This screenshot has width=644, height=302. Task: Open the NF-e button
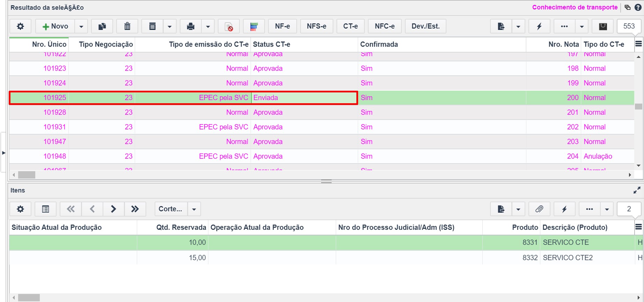click(282, 26)
